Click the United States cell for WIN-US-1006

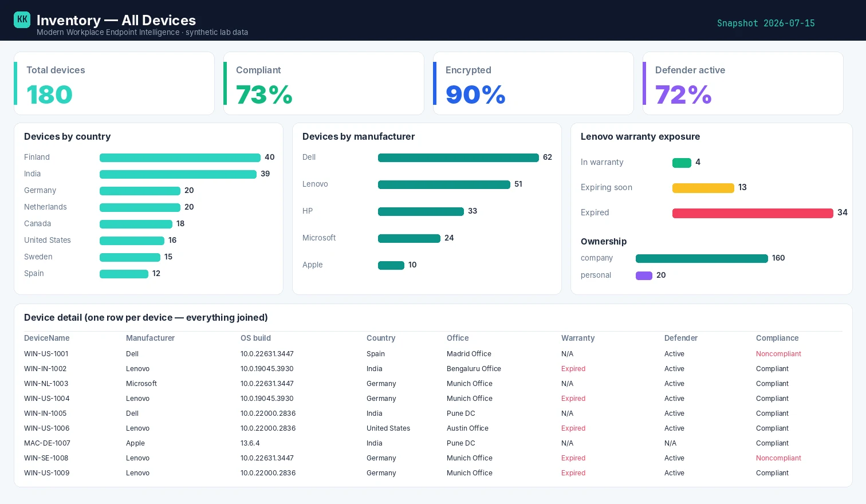coord(388,428)
